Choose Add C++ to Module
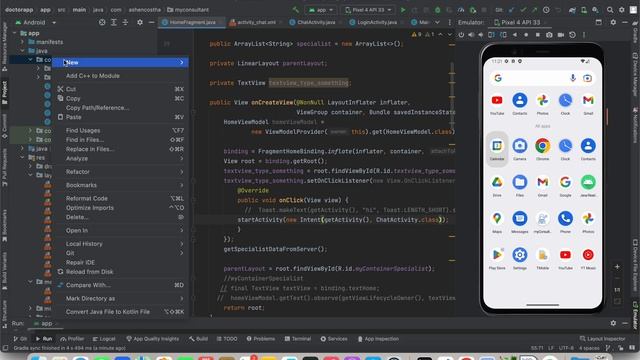The height and width of the screenshot is (360, 640). coord(120,76)
